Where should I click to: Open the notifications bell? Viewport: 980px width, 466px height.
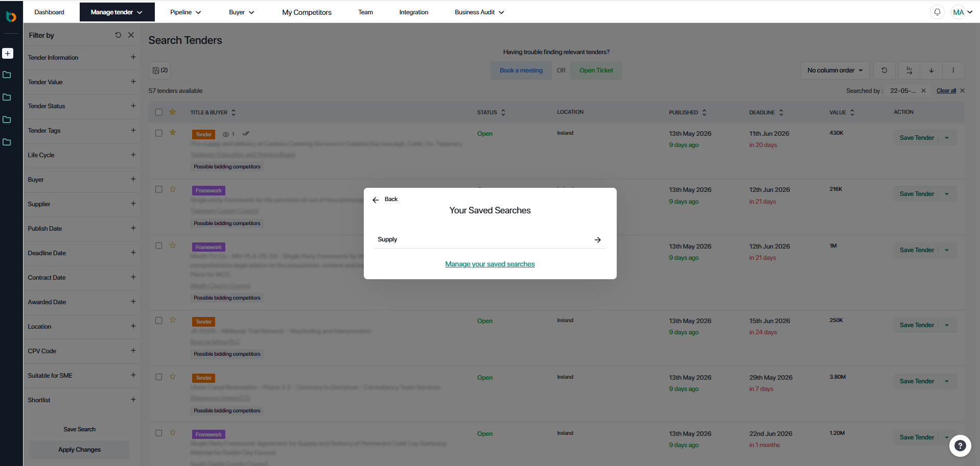[x=937, y=12]
